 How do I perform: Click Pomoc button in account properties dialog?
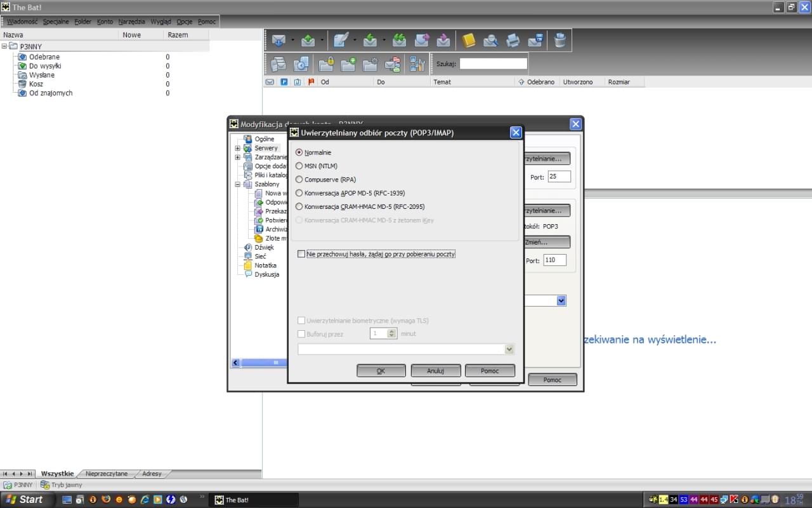coord(552,380)
